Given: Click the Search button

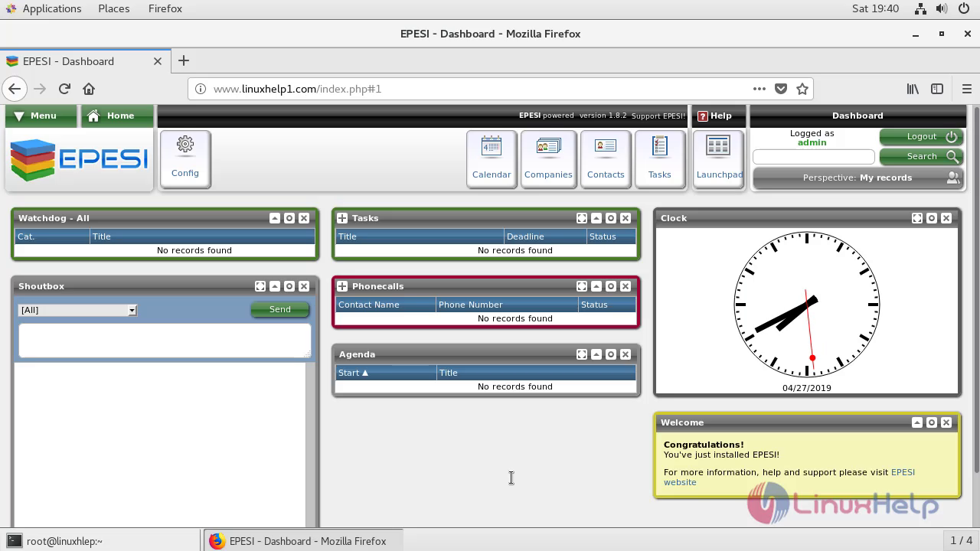Looking at the screenshot, I should [921, 156].
